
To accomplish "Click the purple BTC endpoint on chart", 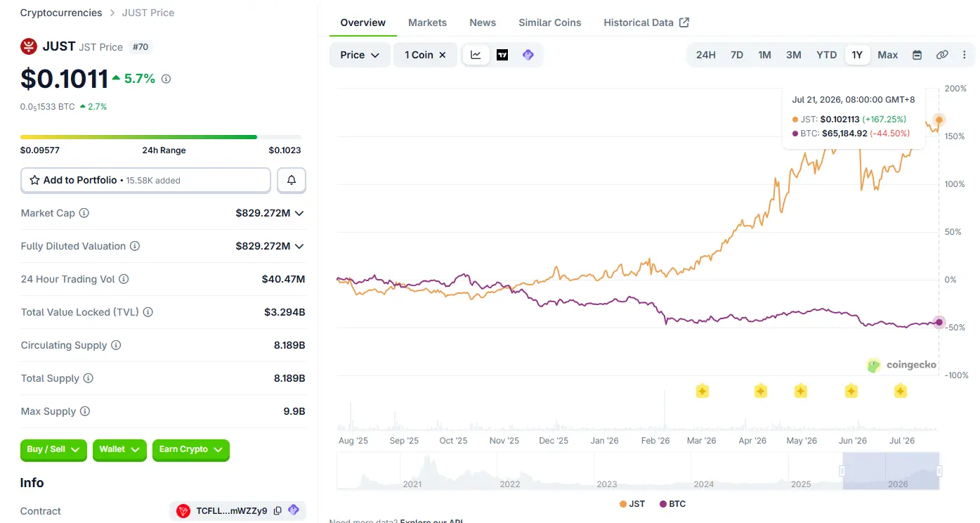I will 939,323.
